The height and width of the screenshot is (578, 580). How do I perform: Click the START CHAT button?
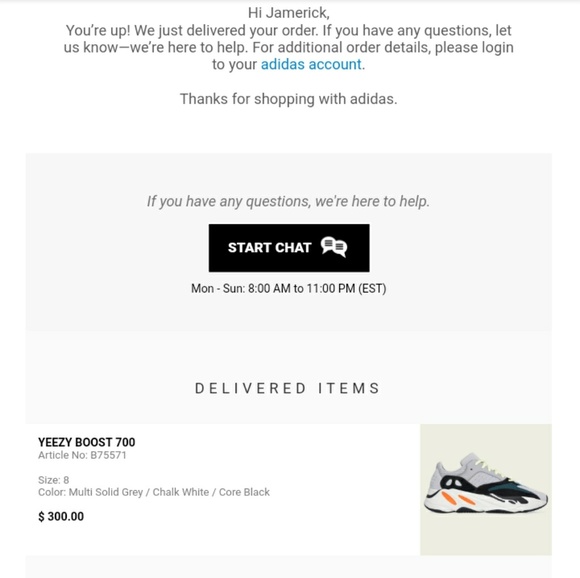point(289,248)
